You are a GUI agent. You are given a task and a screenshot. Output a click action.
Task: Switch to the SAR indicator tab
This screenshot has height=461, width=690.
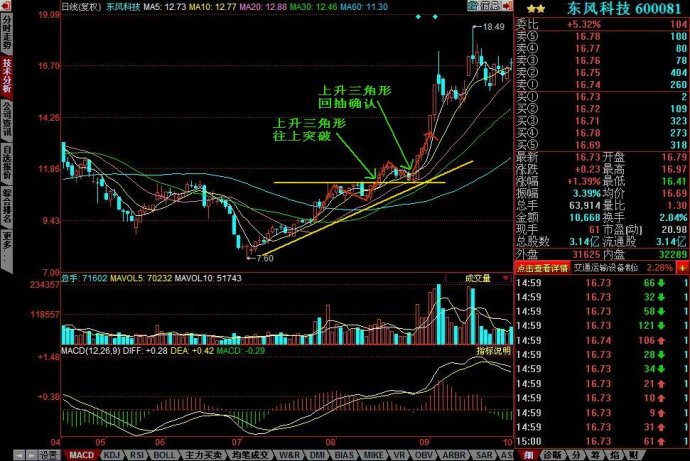[x=484, y=455]
